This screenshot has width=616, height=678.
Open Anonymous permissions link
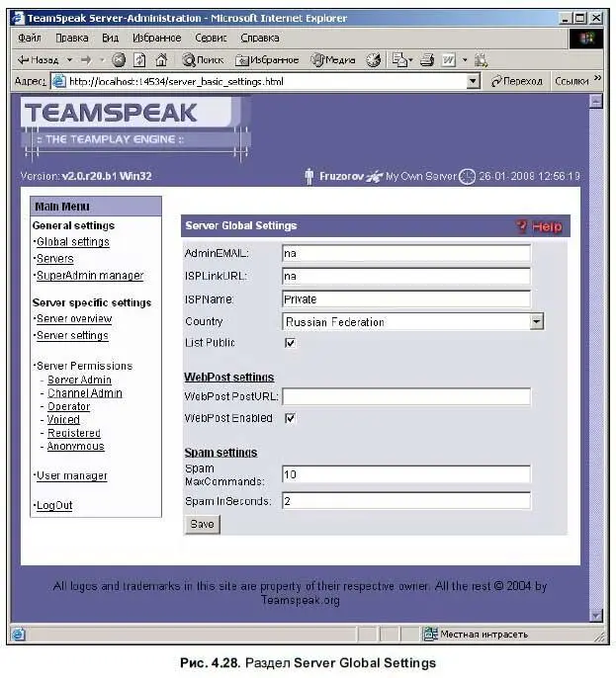coord(76,447)
